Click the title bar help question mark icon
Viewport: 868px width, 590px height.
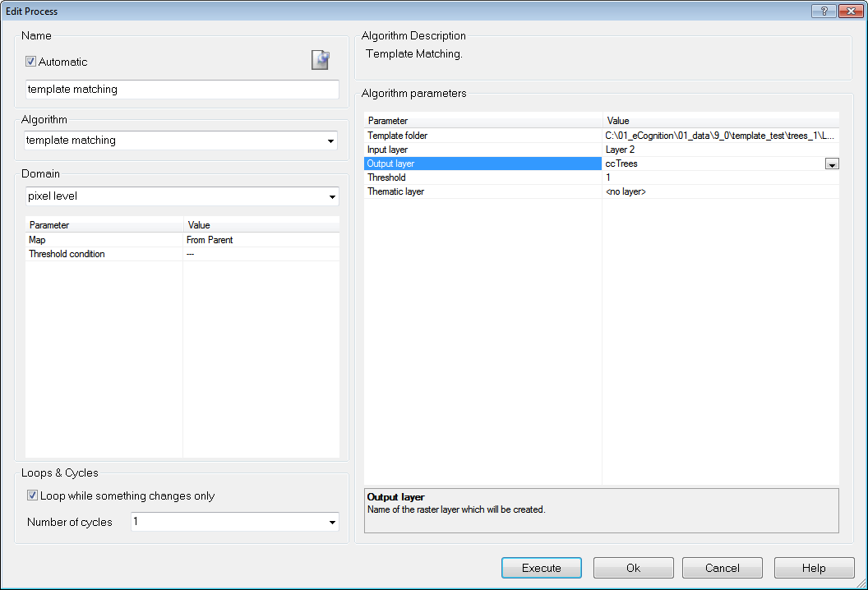(824, 11)
